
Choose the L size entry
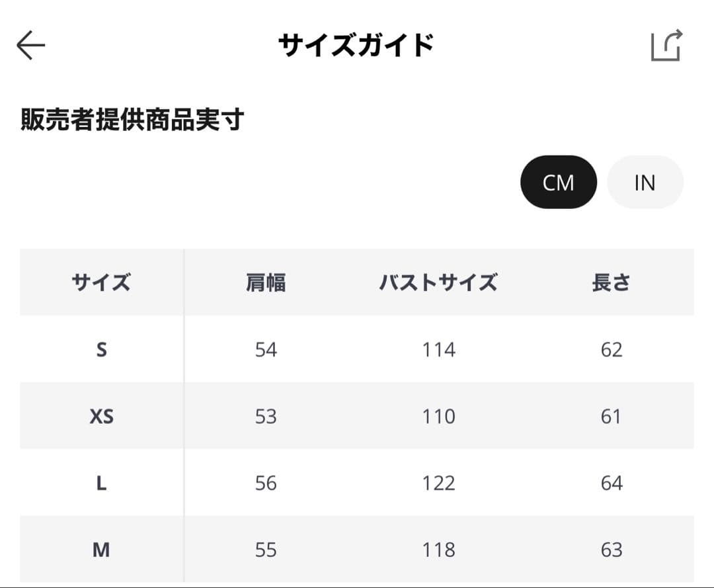click(x=100, y=483)
